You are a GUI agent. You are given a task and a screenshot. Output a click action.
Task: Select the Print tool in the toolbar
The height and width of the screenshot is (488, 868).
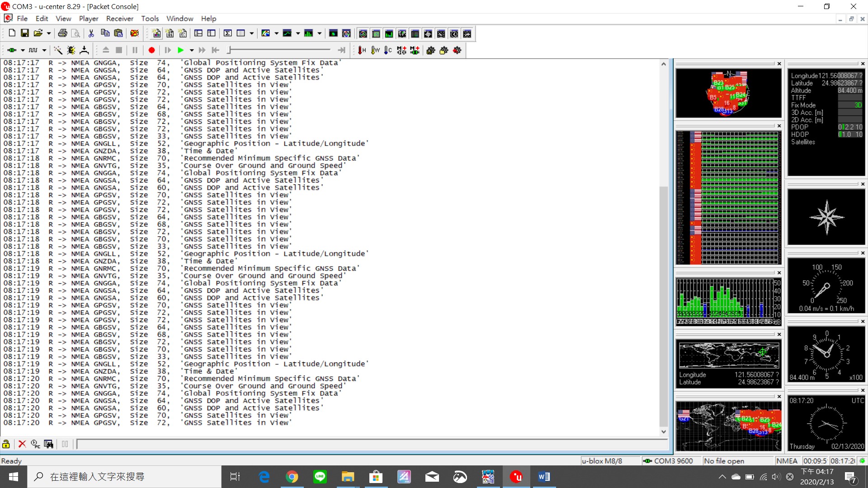pyautogui.click(x=62, y=33)
